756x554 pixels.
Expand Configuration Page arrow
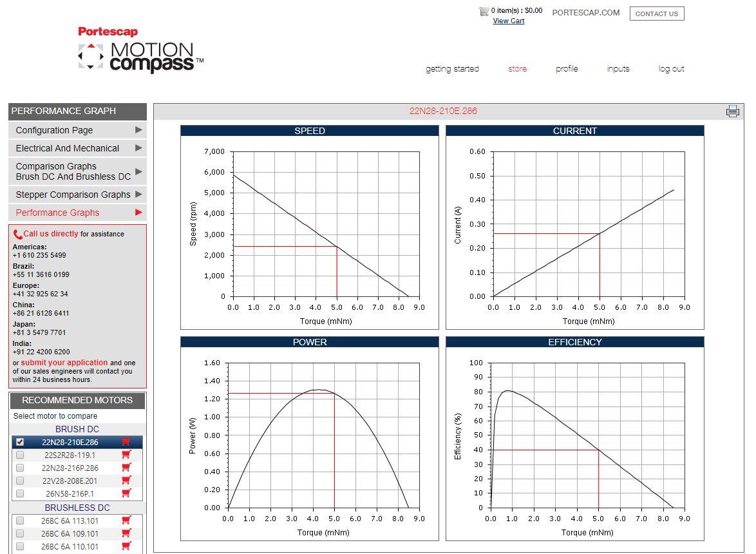[139, 129]
